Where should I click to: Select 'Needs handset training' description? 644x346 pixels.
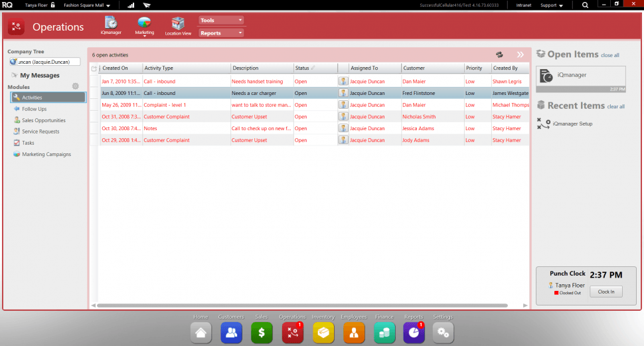pyautogui.click(x=257, y=82)
